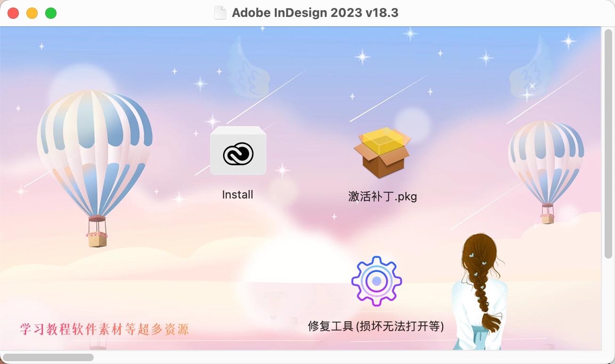This screenshot has height=364, width=615.
Task: Select the 修复工具 purple gear icon
Action: pos(377,281)
